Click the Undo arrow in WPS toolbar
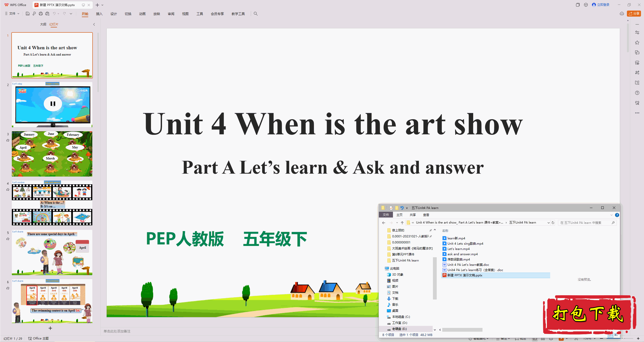Image resolution: width=644 pixels, height=342 pixels. click(54, 14)
